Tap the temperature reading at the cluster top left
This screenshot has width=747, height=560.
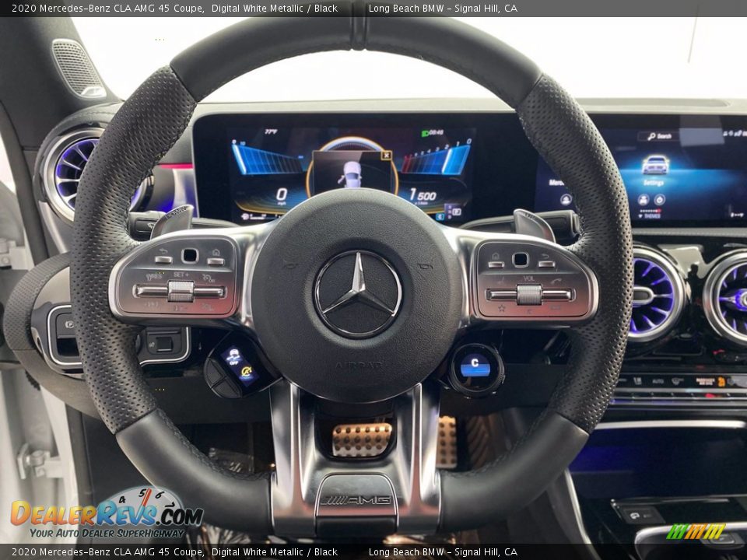(271, 132)
